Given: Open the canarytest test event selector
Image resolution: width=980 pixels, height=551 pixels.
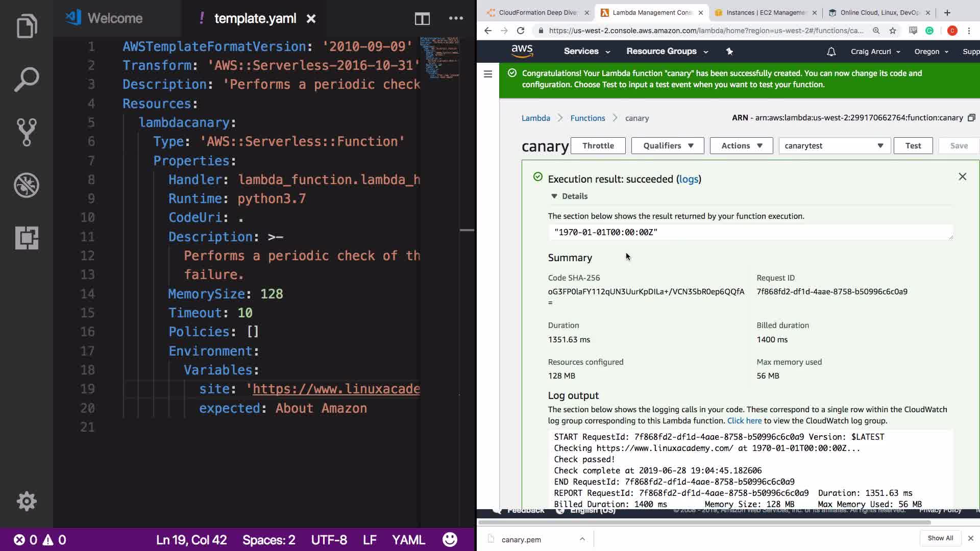Looking at the screenshot, I should click(834, 146).
